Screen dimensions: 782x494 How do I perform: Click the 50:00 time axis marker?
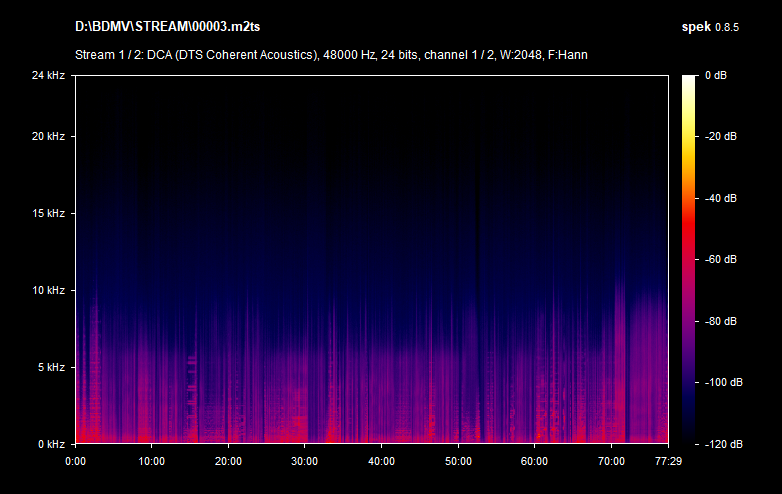coord(458,461)
